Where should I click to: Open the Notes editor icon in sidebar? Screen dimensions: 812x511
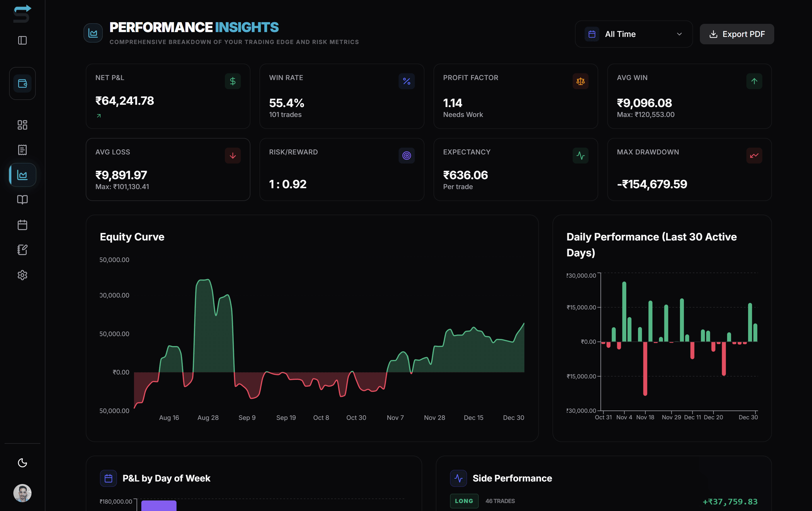pyautogui.click(x=22, y=250)
